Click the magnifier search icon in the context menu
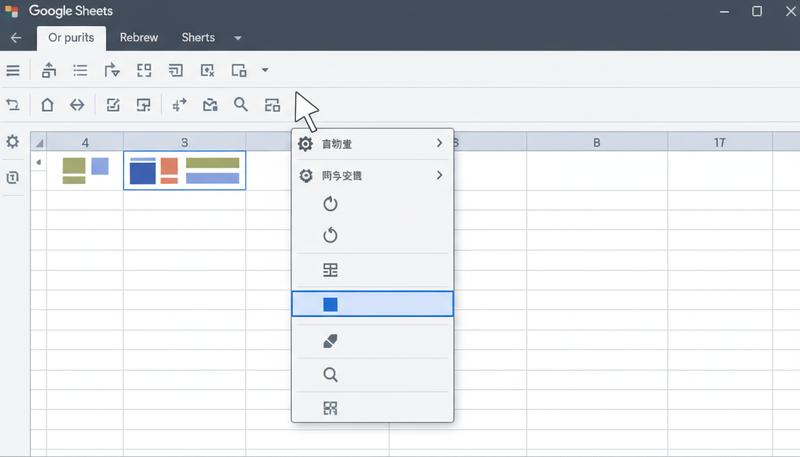The image size is (800, 457). [x=330, y=375]
